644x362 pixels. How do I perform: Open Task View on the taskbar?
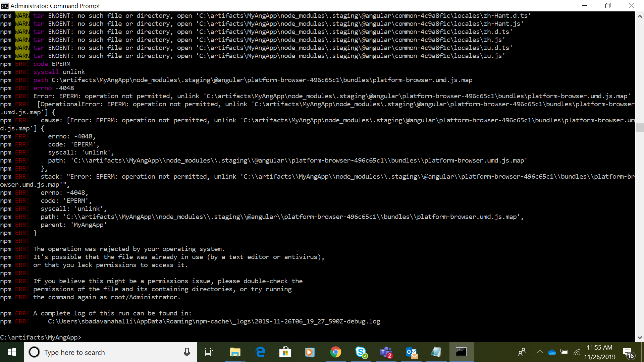(209, 352)
